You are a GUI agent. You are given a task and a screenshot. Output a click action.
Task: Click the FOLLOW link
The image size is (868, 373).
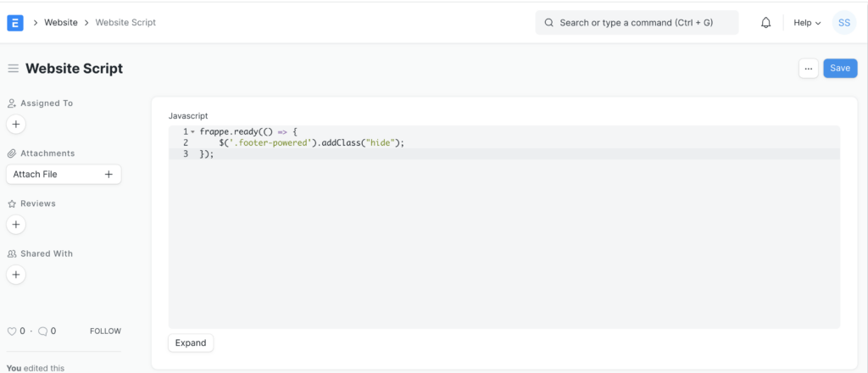[105, 331]
